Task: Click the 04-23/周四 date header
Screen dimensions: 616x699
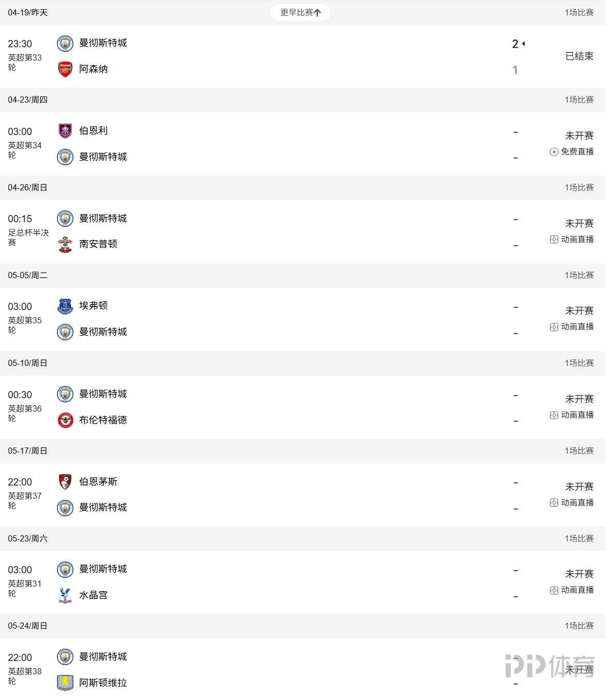Action: click(x=28, y=100)
